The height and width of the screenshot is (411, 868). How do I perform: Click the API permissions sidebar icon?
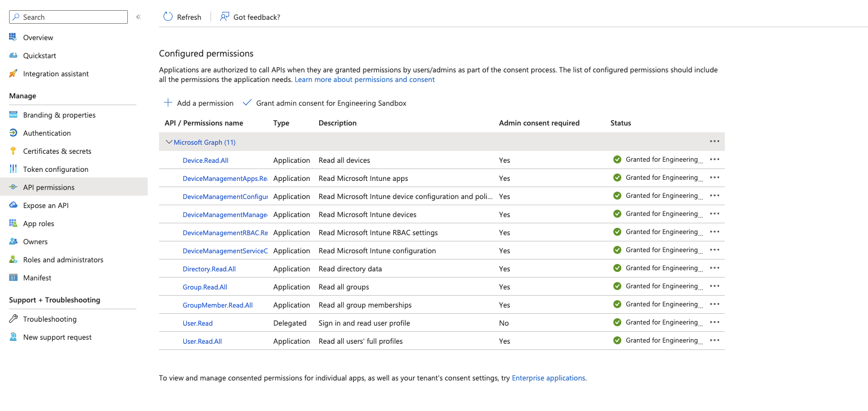pyautogui.click(x=13, y=187)
